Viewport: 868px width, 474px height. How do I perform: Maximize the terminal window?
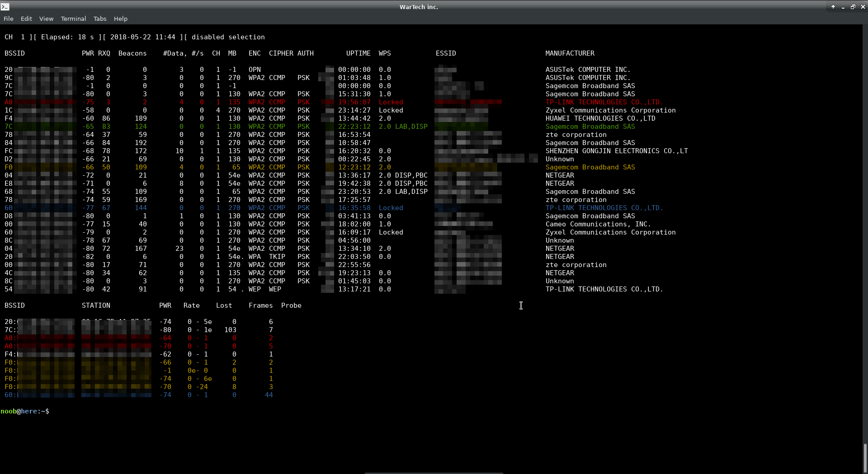[x=853, y=7]
